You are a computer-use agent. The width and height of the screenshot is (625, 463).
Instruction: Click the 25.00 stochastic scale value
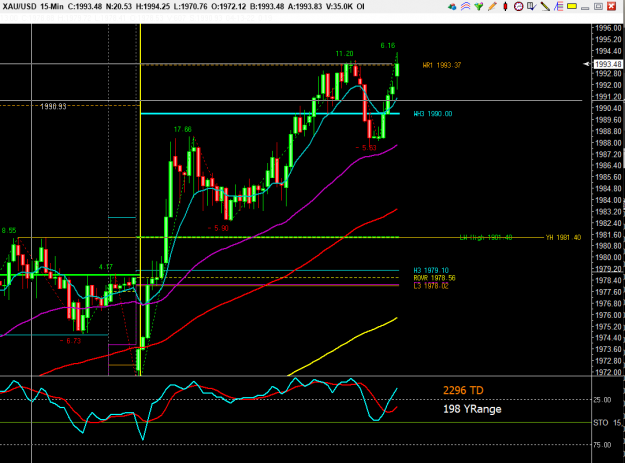[602, 400]
